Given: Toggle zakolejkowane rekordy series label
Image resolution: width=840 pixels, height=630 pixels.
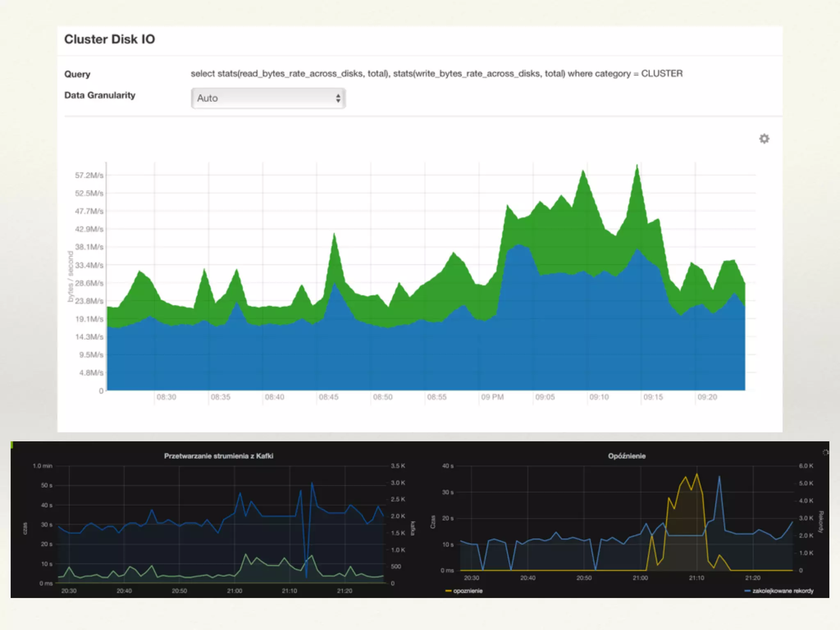Looking at the screenshot, I should pos(783,591).
